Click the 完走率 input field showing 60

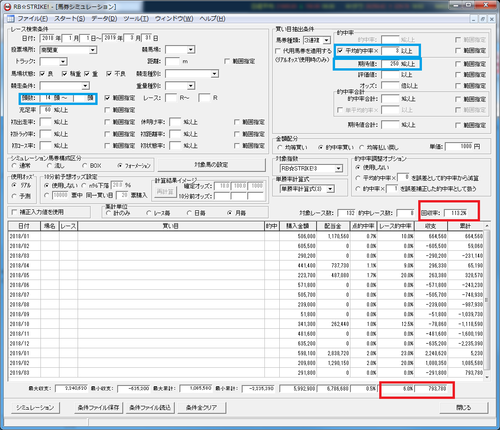point(46,110)
